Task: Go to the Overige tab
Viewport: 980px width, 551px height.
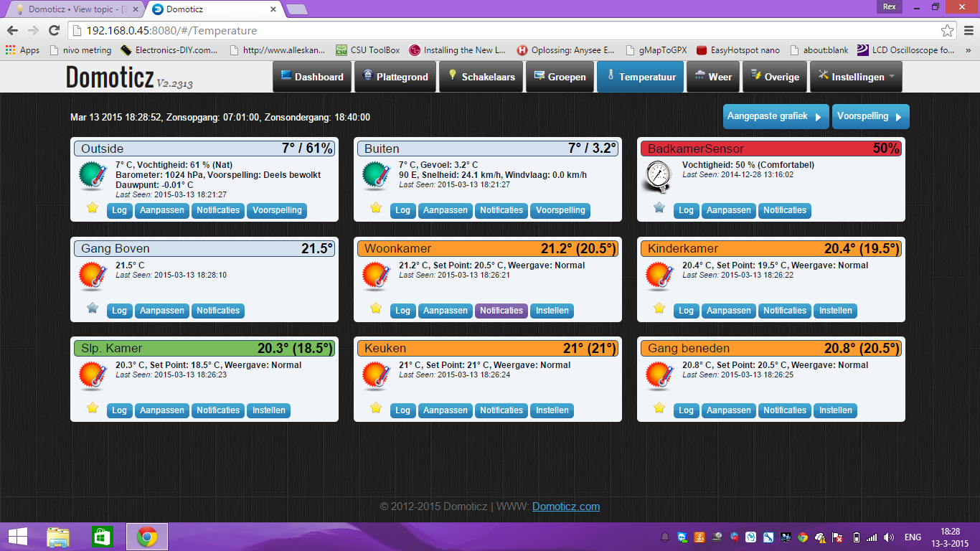Action: (x=775, y=77)
